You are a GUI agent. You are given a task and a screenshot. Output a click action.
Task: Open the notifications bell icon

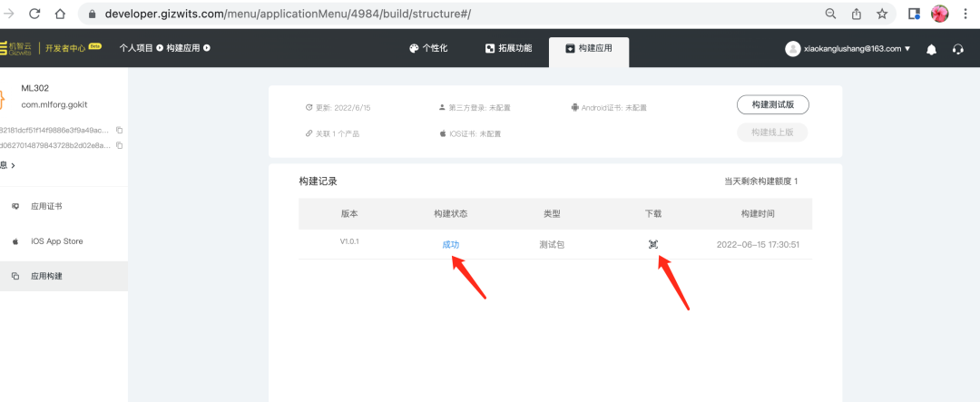[x=931, y=49]
